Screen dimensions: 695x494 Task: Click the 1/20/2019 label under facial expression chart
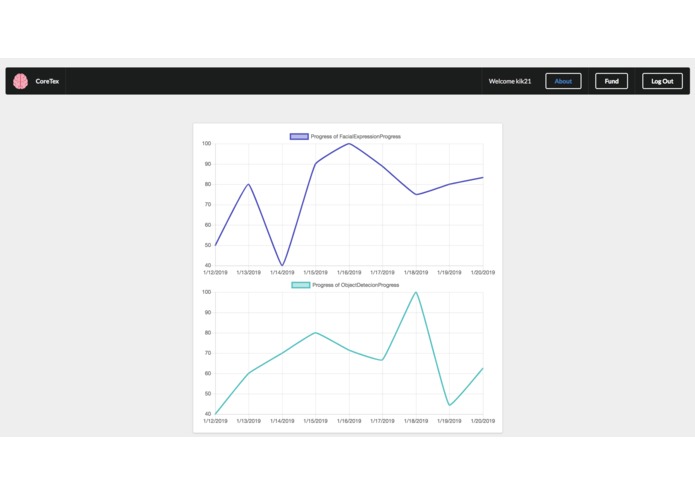tap(483, 272)
